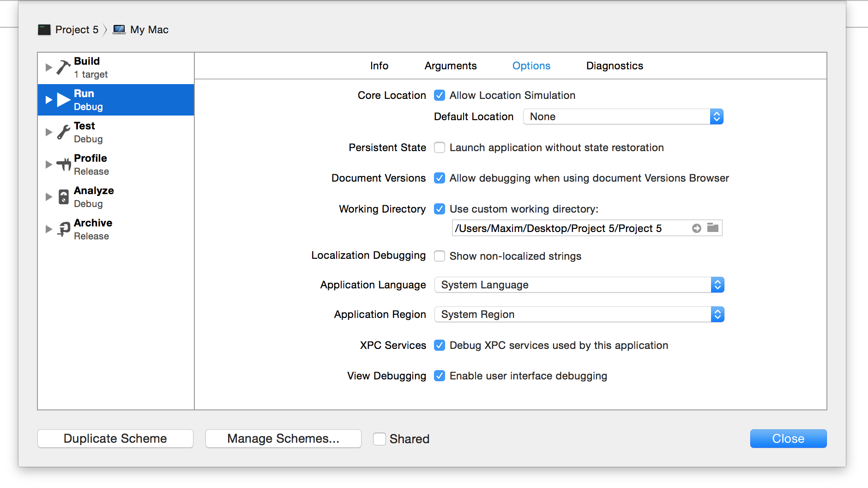Click the Build hammer icon

pyautogui.click(x=64, y=67)
